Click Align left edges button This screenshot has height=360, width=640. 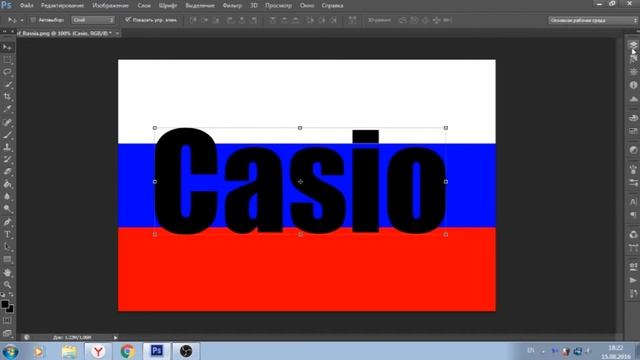click(x=230, y=20)
